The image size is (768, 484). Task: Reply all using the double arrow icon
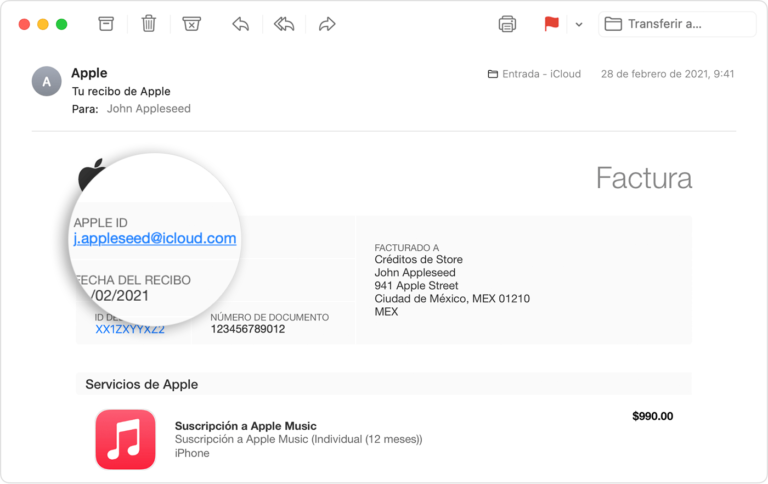pos(284,24)
